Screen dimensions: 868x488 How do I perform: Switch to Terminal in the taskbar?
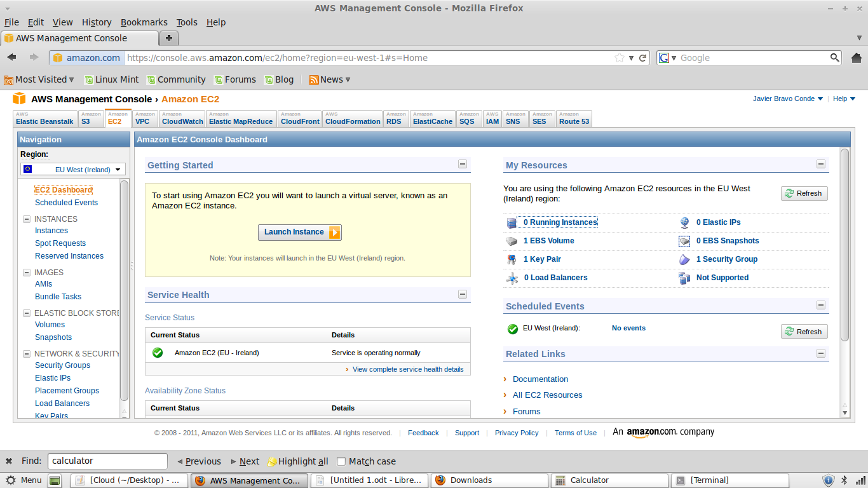729,480
